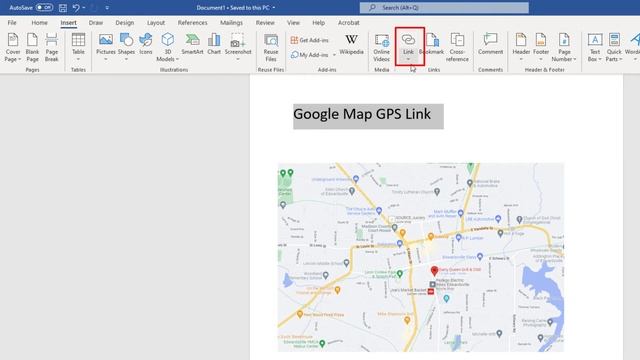Select the Insert tab
This screenshot has height=360, width=640.
pos(68,23)
